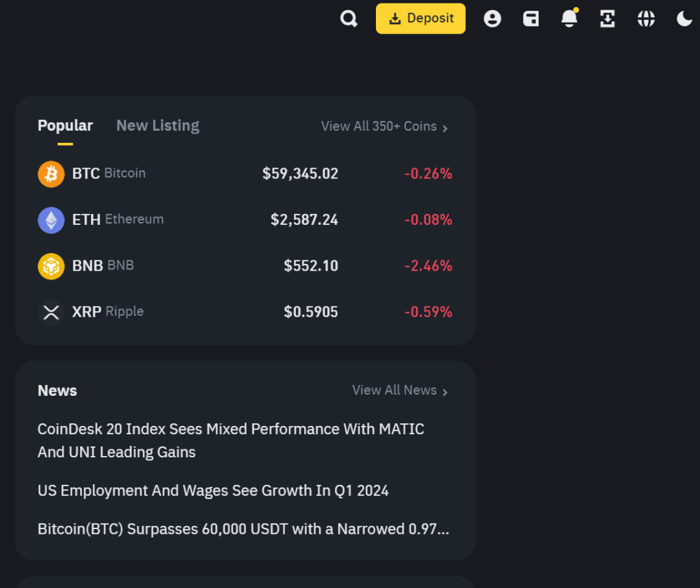
Task: Open US Employment And Wages headline
Action: coord(213,491)
